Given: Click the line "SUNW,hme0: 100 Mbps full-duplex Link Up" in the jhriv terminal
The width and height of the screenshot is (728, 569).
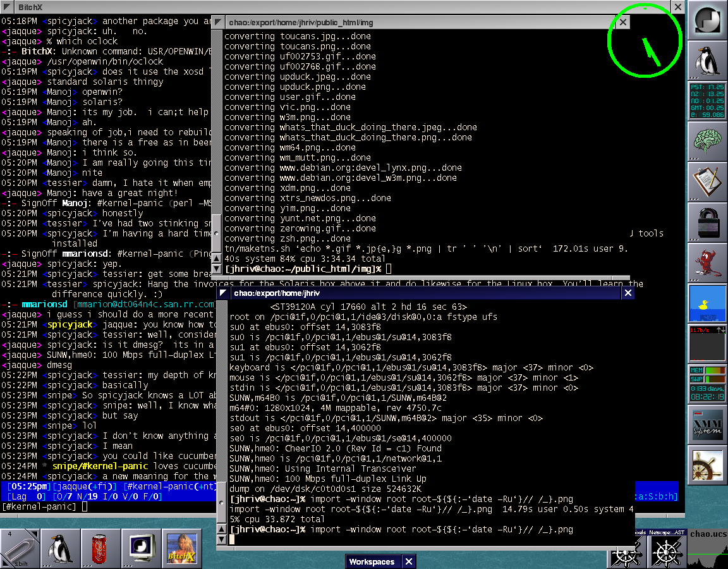Looking at the screenshot, I should [328, 479].
